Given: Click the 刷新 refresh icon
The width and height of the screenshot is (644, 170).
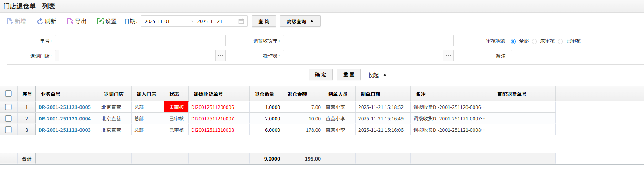Looking at the screenshot, I should click(40, 21).
